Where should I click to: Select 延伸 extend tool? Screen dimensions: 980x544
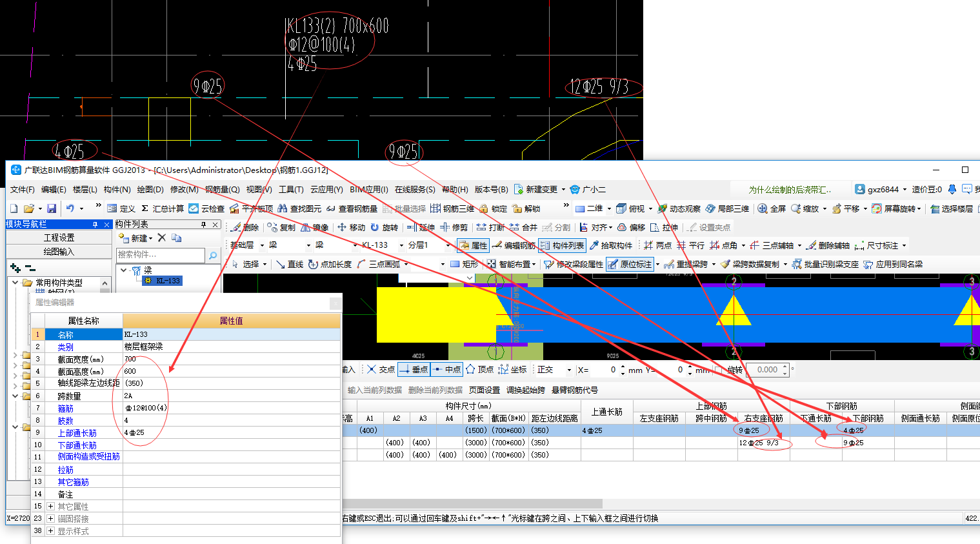pos(421,227)
